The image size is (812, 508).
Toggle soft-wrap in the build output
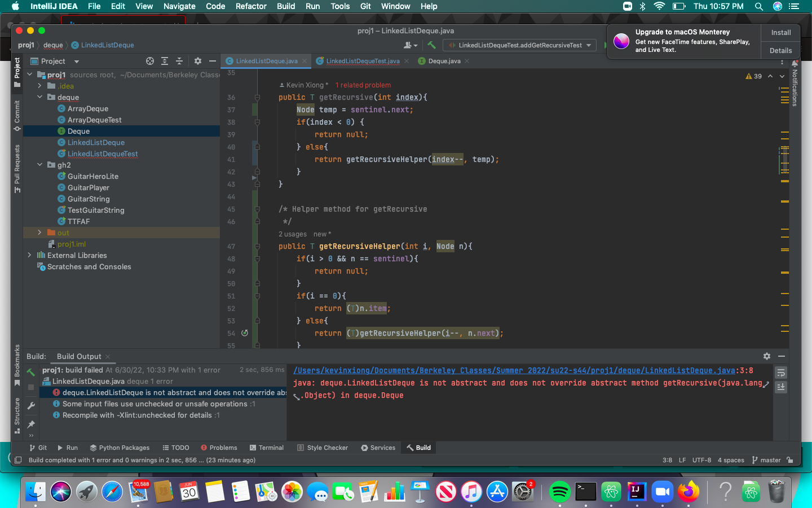coord(781,373)
